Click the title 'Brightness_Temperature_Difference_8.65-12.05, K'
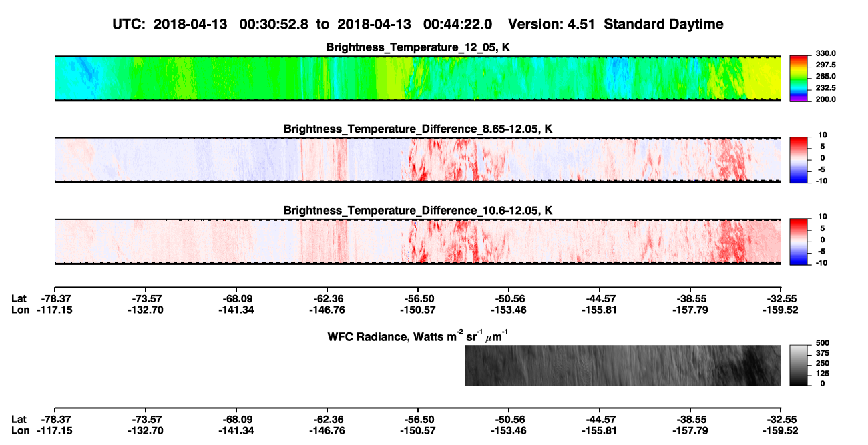868x445 pixels. (x=418, y=129)
